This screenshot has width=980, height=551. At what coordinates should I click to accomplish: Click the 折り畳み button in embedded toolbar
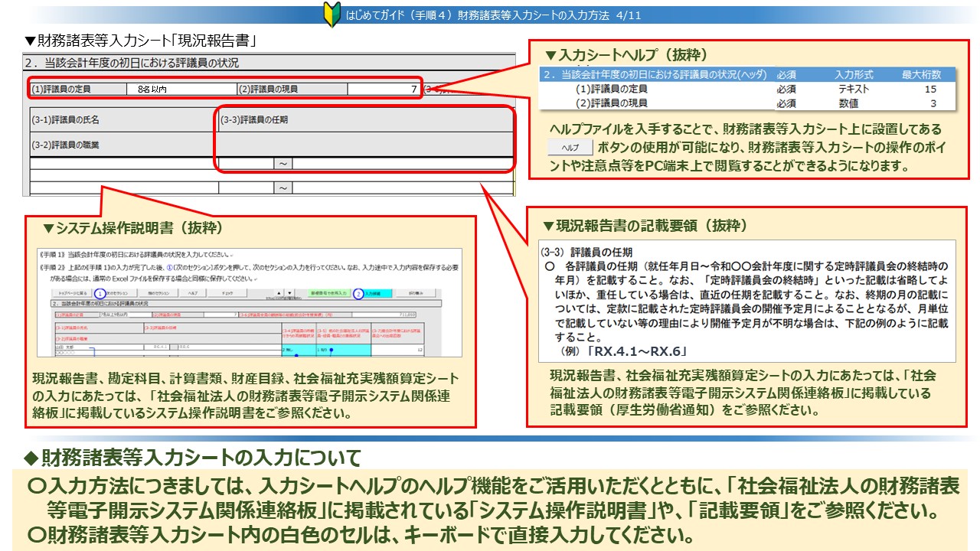pos(420,292)
